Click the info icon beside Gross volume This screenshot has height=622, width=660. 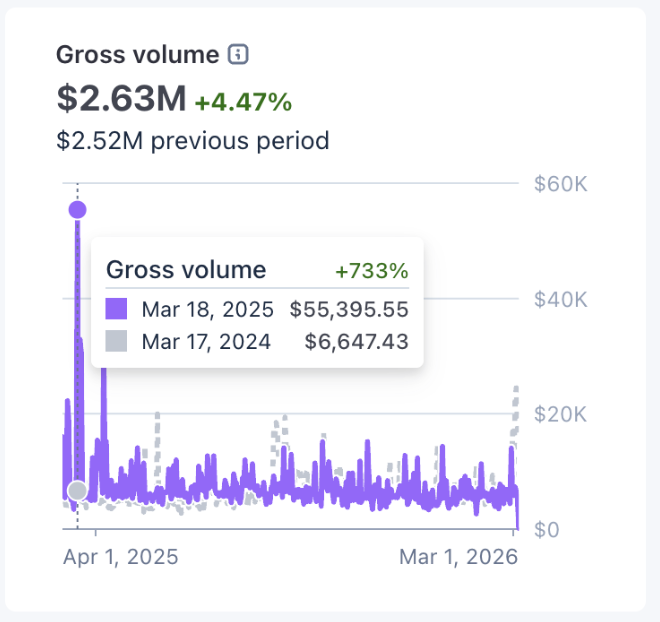[238, 55]
